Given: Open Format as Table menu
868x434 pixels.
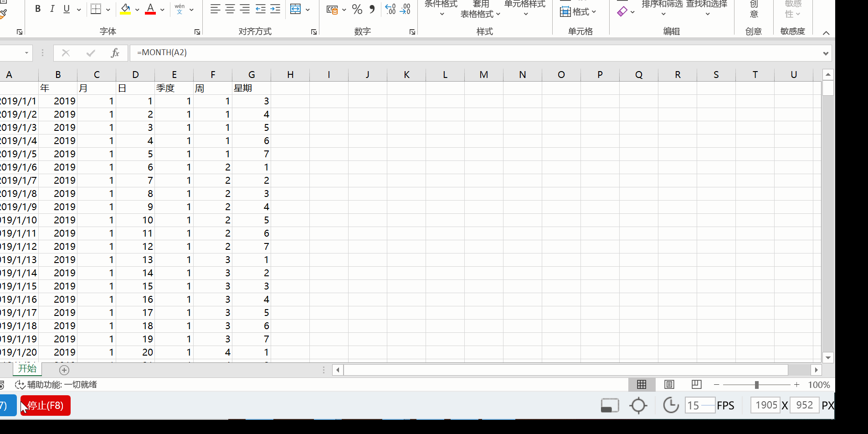Looking at the screenshot, I should coord(480,9).
